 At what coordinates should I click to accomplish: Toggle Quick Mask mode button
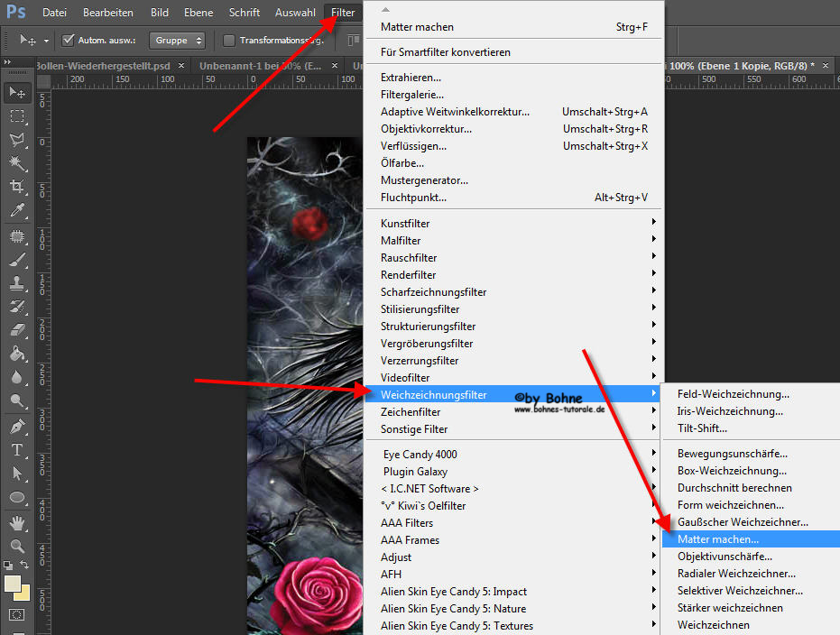coord(16,616)
